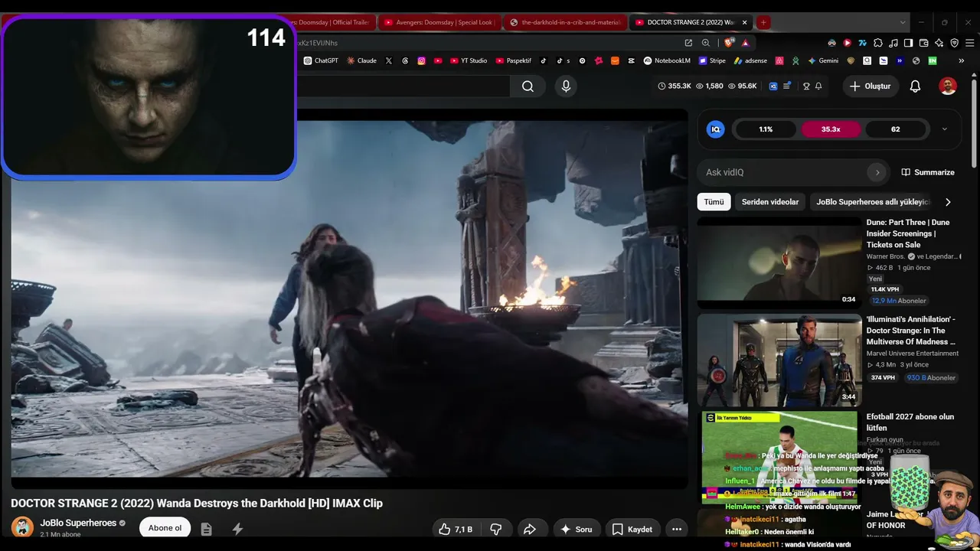
Task: Open the Paspektif bookmark
Action: tap(514, 60)
